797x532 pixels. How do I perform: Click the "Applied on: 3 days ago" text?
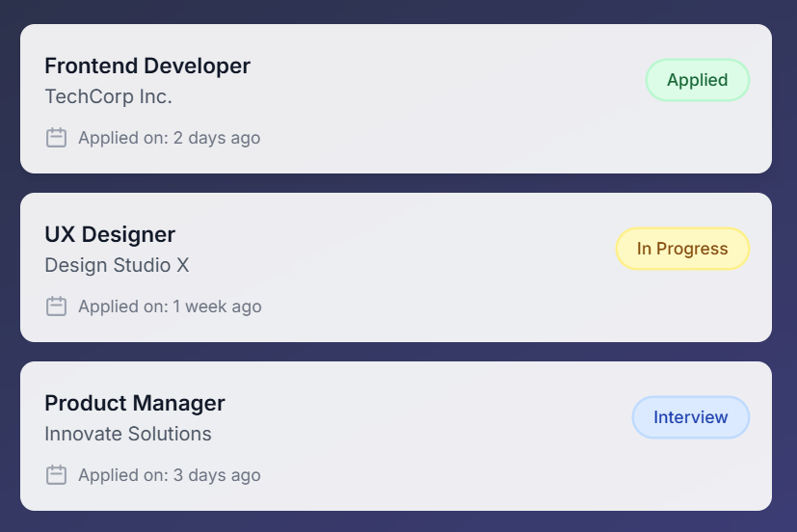click(169, 475)
